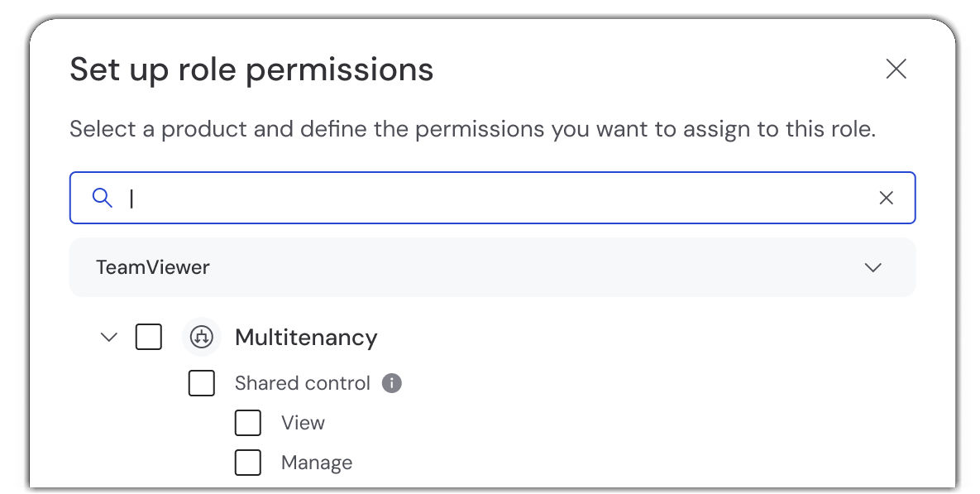Enable the Manage permission checkbox
This screenshot has width=980, height=494.
[x=248, y=463]
